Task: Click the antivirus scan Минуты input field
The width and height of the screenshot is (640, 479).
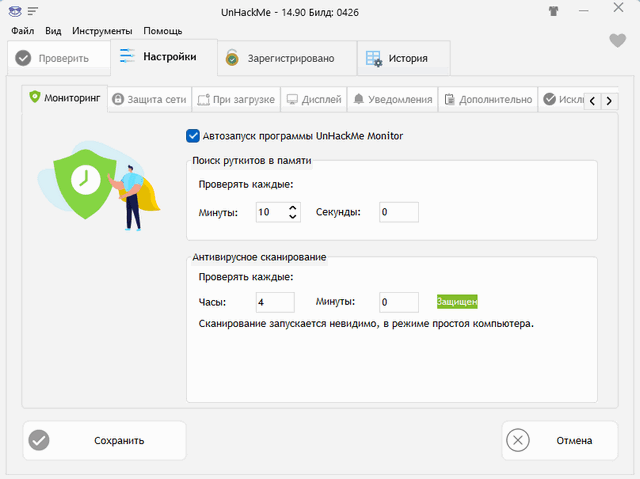Action: [398, 302]
